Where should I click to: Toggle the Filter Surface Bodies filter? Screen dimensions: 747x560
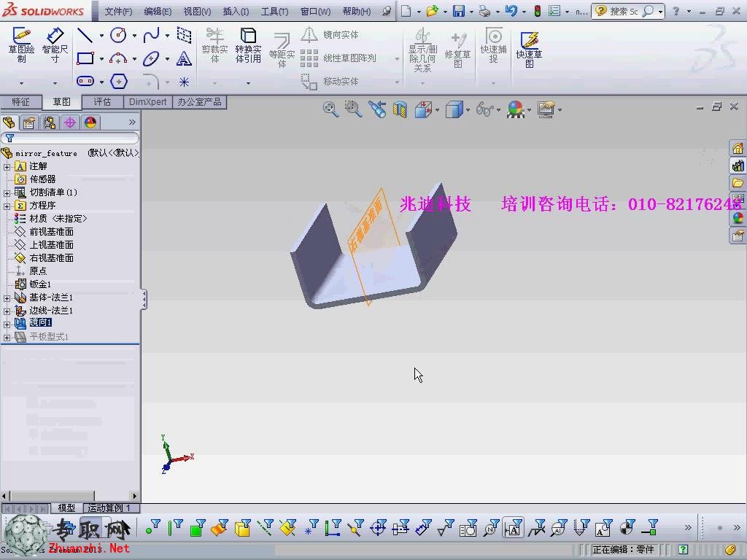click(x=220, y=528)
